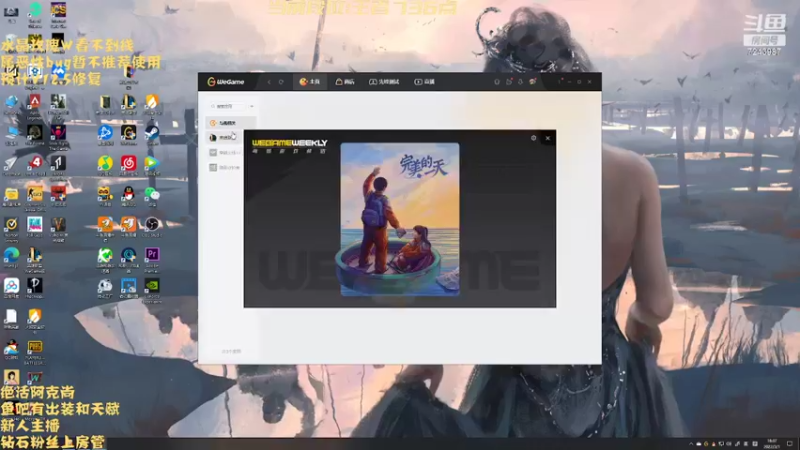Click the WeGame logo in title bar
800x450 pixels.
(x=226, y=82)
